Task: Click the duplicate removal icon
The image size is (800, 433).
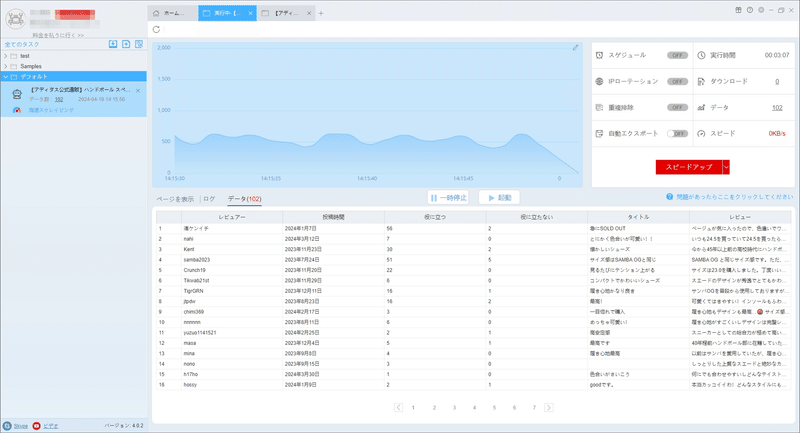Action: (599, 108)
